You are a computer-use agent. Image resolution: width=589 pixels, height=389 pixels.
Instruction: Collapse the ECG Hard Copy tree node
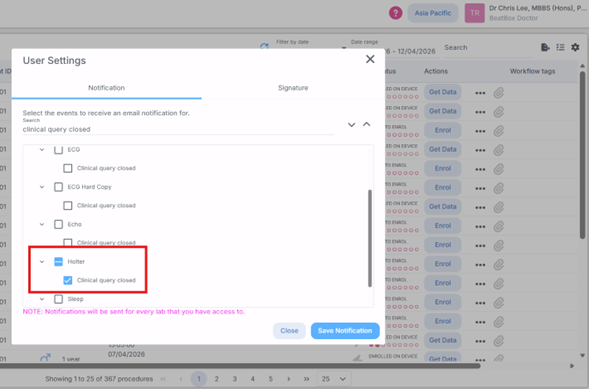point(42,187)
